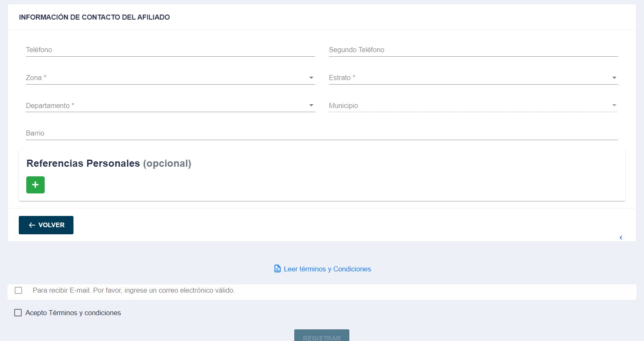Expand the Departamento dropdown
The image size is (644, 341).
pyautogui.click(x=170, y=105)
